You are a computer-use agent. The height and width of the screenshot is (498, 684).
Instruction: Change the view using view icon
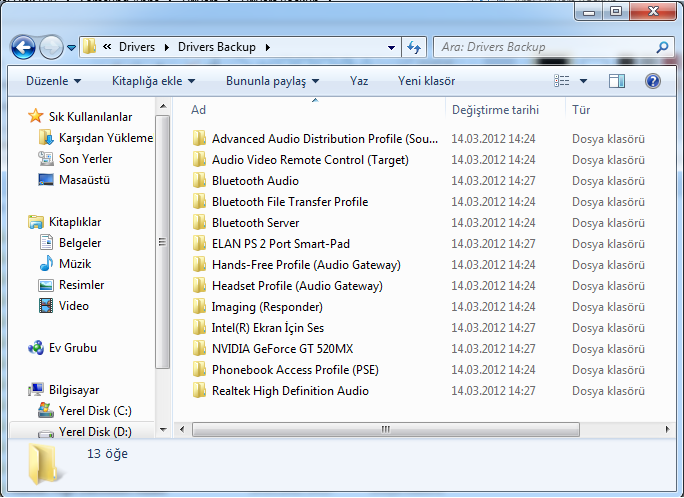tap(561, 81)
